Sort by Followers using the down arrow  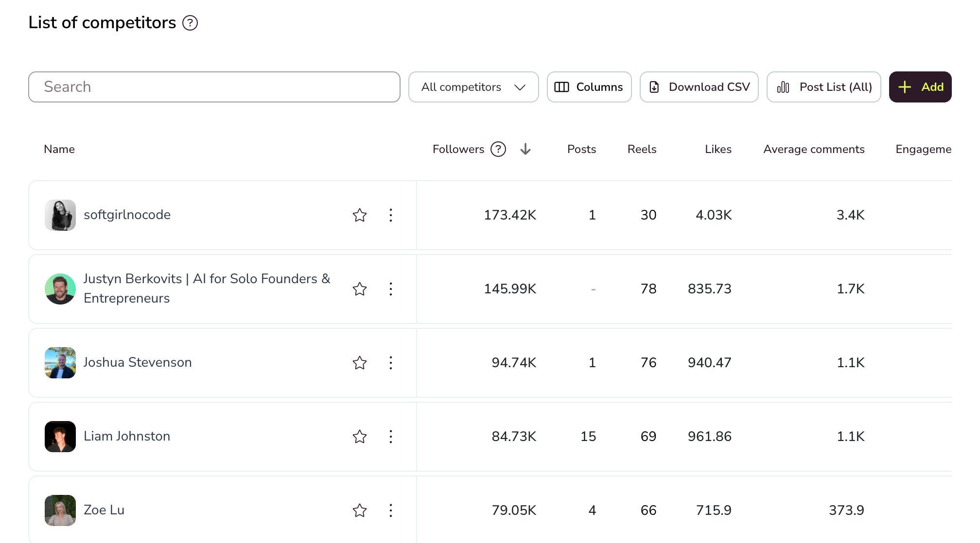(525, 149)
